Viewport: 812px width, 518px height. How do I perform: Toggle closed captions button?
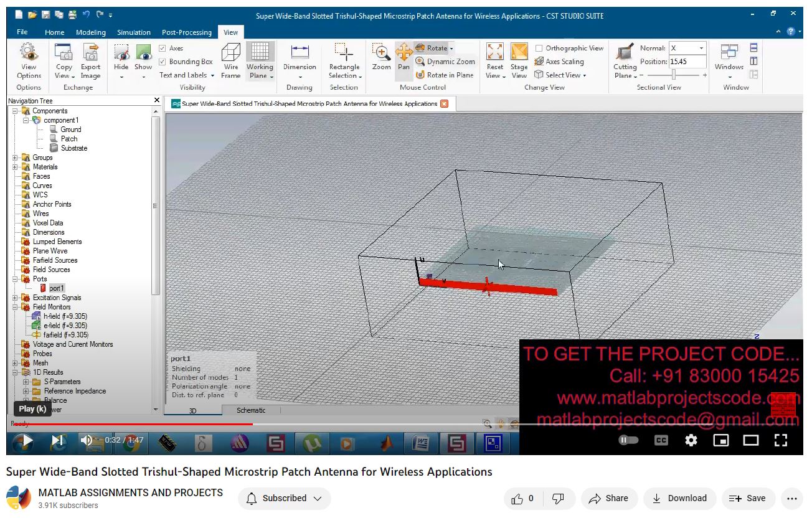coord(661,440)
